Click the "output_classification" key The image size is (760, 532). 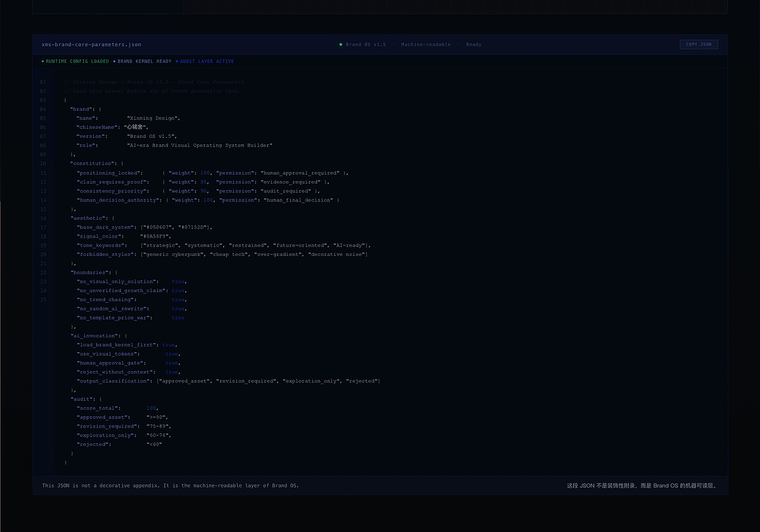[x=113, y=381]
